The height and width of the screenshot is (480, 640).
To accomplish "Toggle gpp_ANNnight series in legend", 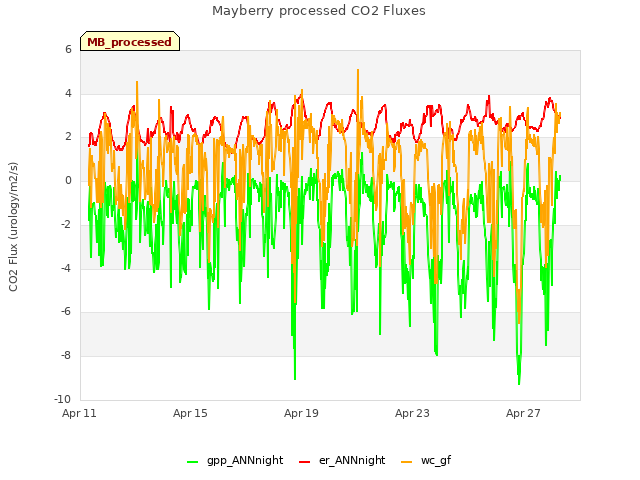I will [x=235, y=460].
